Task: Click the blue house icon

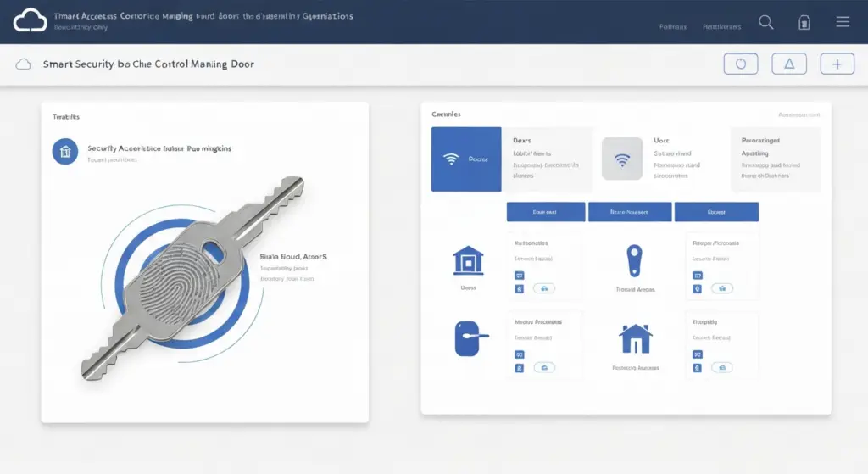Action: tap(635, 338)
